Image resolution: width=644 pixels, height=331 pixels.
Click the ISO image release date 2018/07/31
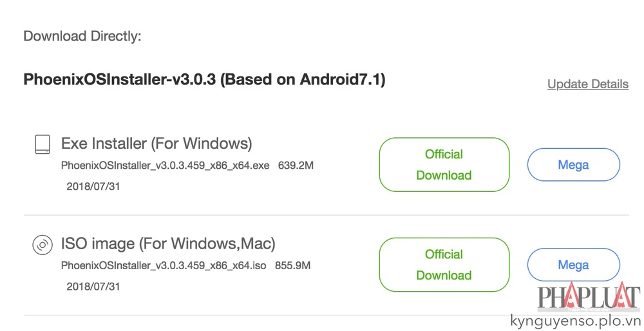point(93,287)
